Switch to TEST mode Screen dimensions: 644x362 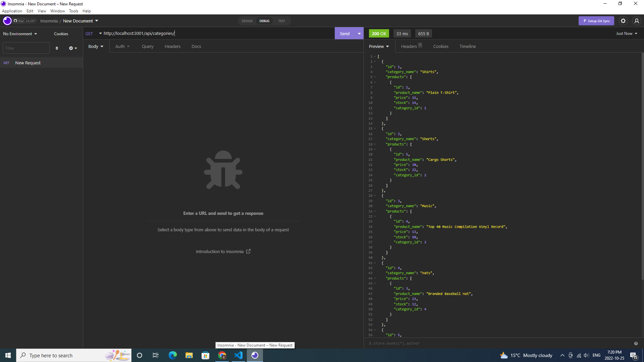coord(281,21)
